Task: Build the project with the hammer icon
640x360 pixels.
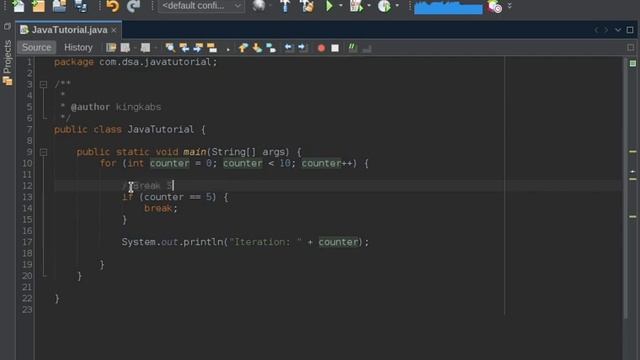Action: click(285, 6)
